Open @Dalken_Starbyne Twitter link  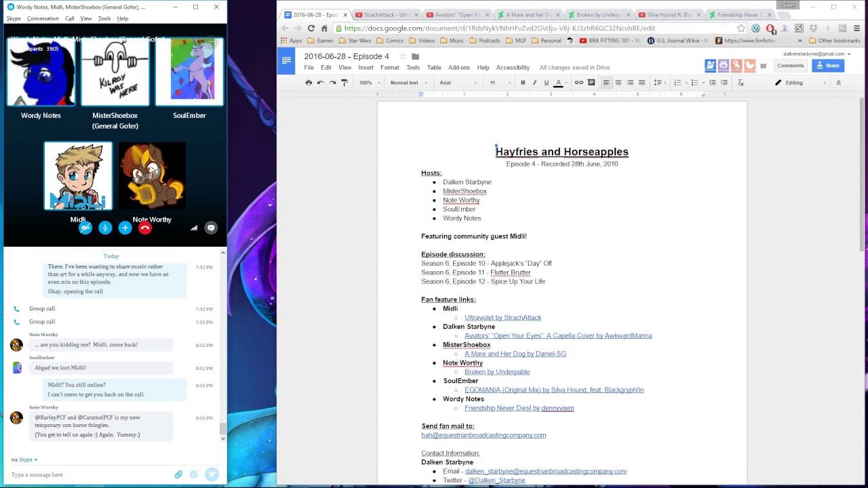pyautogui.click(x=496, y=480)
